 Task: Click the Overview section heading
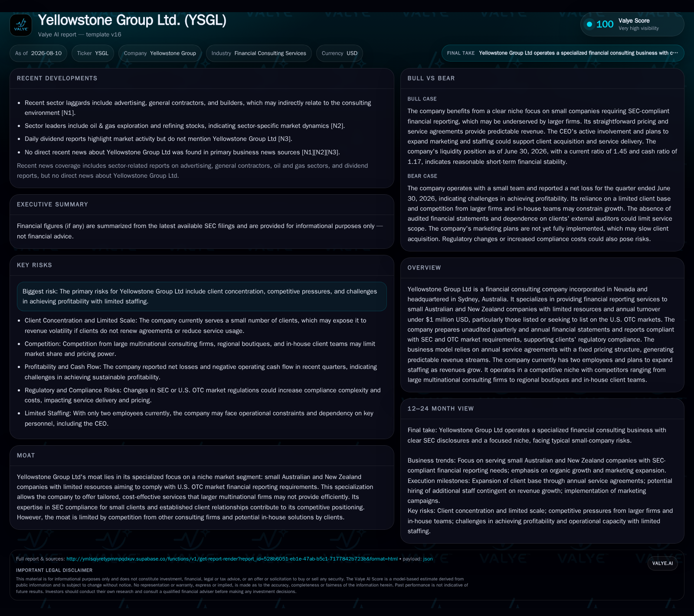click(424, 268)
